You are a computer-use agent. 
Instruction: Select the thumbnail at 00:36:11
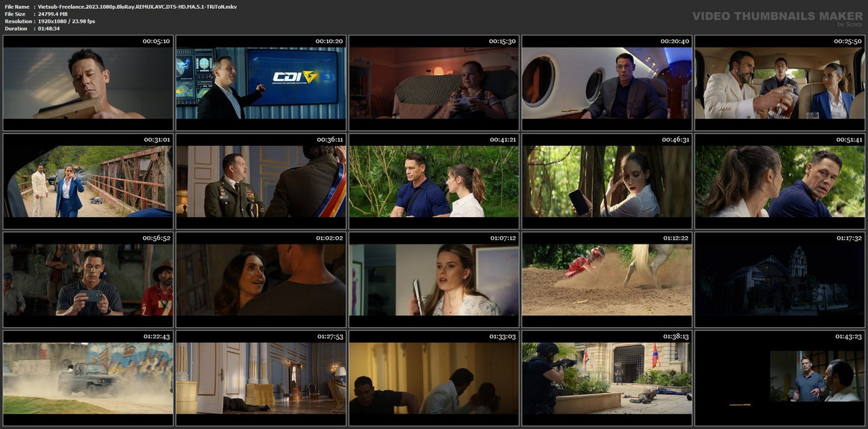[x=261, y=181]
